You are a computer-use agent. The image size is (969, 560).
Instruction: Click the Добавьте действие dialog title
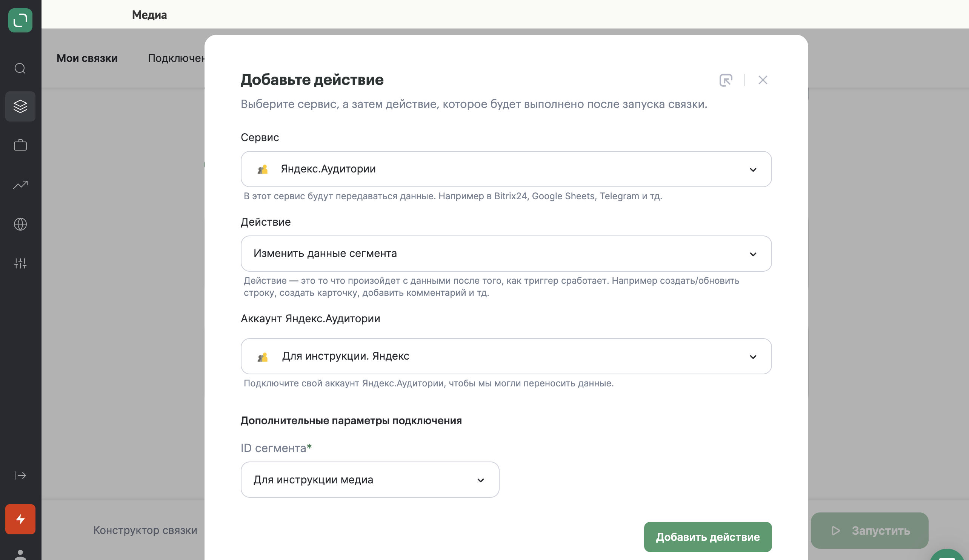(312, 80)
